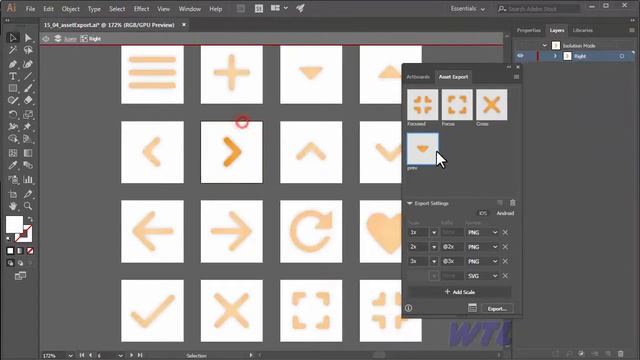
Task: Collapse the Isolation Mode layer group
Action: (x=544, y=46)
